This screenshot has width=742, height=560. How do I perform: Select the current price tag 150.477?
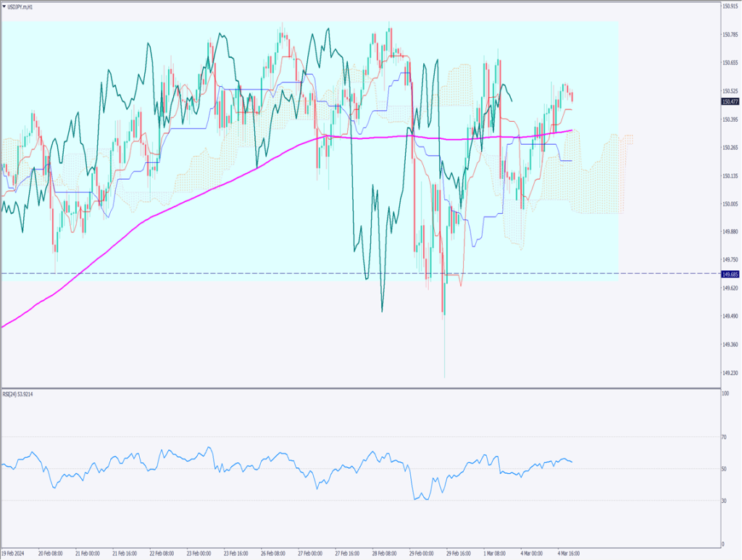point(730,102)
